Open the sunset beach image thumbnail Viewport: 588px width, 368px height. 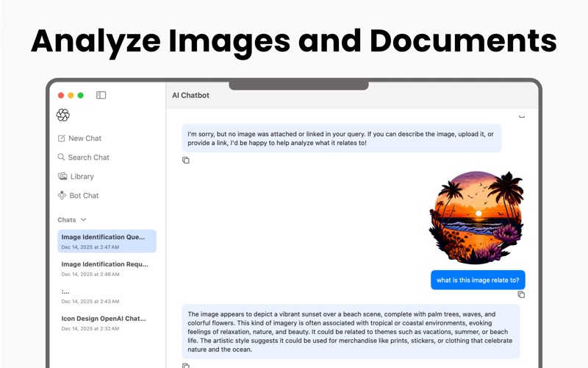(x=476, y=217)
